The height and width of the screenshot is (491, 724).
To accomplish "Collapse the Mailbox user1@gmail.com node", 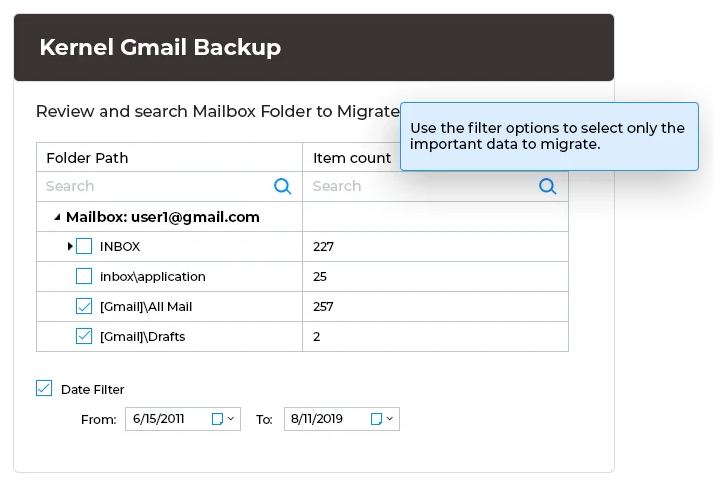I will pyautogui.click(x=57, y=217).
